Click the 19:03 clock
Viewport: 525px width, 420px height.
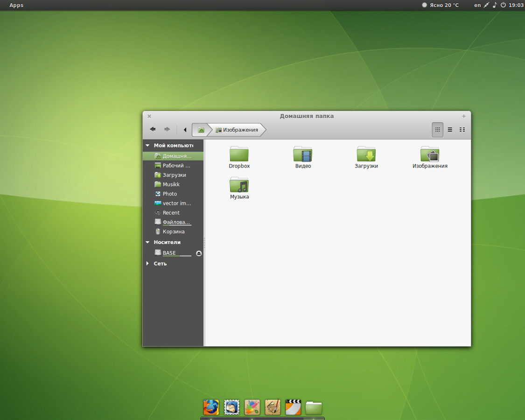tap(516, 5)
